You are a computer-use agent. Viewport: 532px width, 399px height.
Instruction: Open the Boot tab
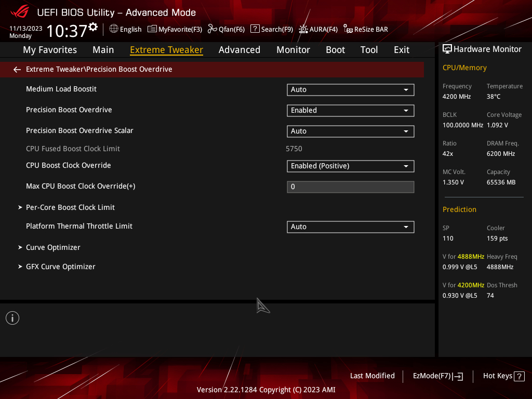coord(335,50)
